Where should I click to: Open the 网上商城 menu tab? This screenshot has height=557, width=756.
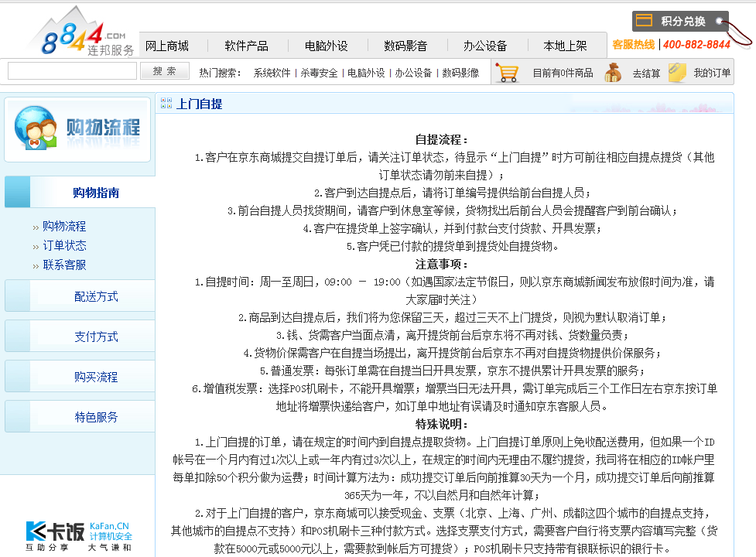pos(167,46)
